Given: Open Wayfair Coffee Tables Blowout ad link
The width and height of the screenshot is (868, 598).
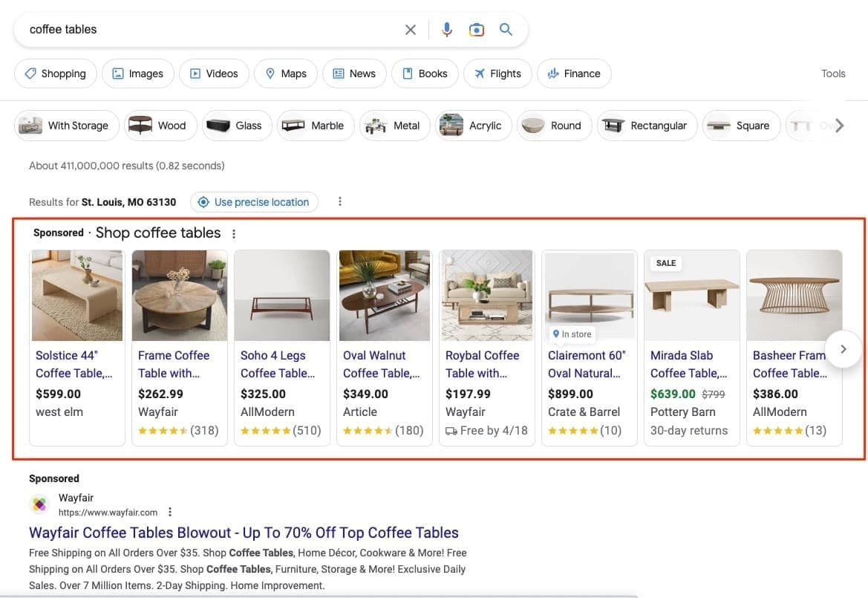Looking at the screenshot, I should pyautogui.click(x=244, y=533).
